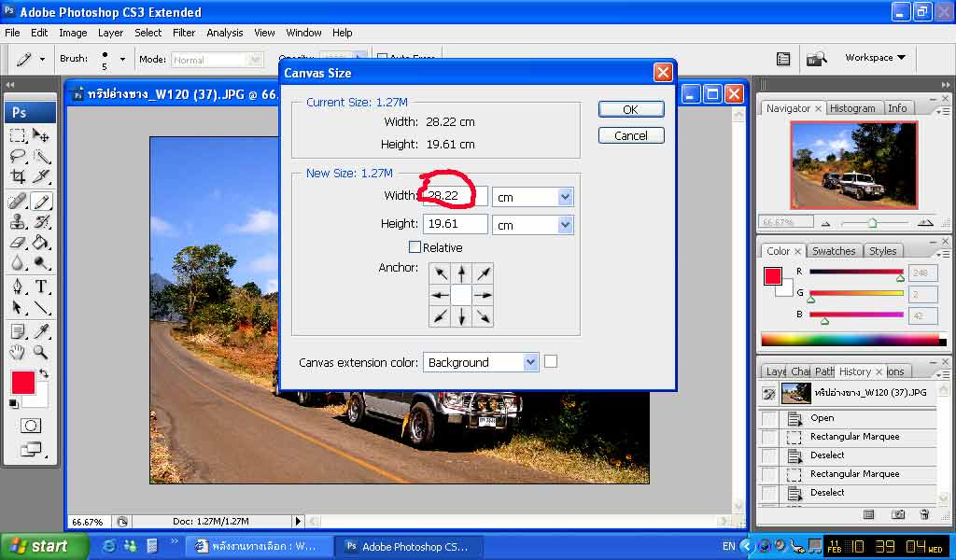Expand the Canvas extension color dropdown
The width and height of the screenshot is (956, 560).
click(530, 362)
